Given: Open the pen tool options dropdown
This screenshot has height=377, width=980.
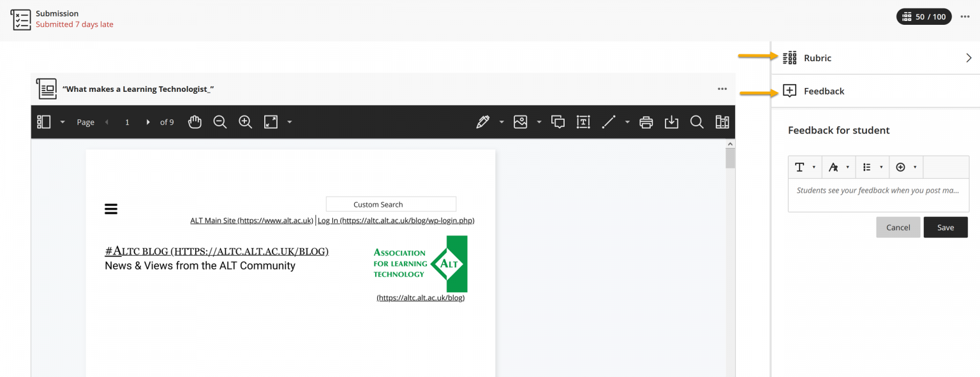Looking at the screenshot, I should pyautogui.click(x=501, y=122).
